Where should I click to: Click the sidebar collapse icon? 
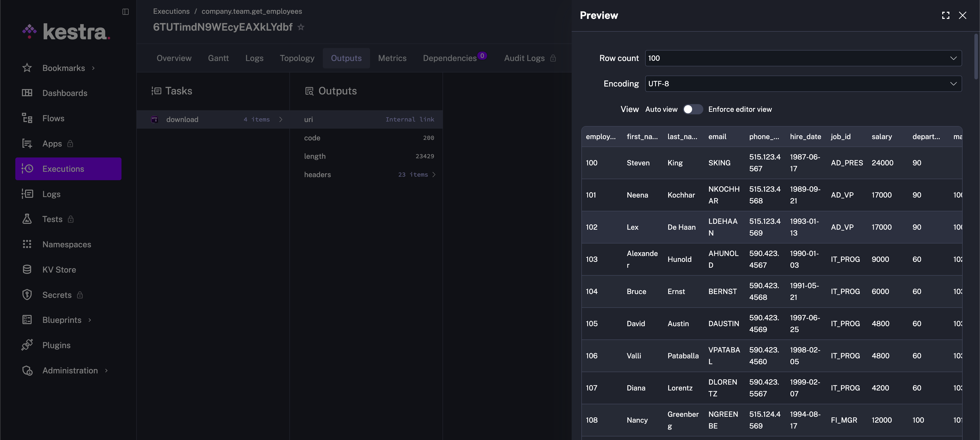[x=125, y=12]
